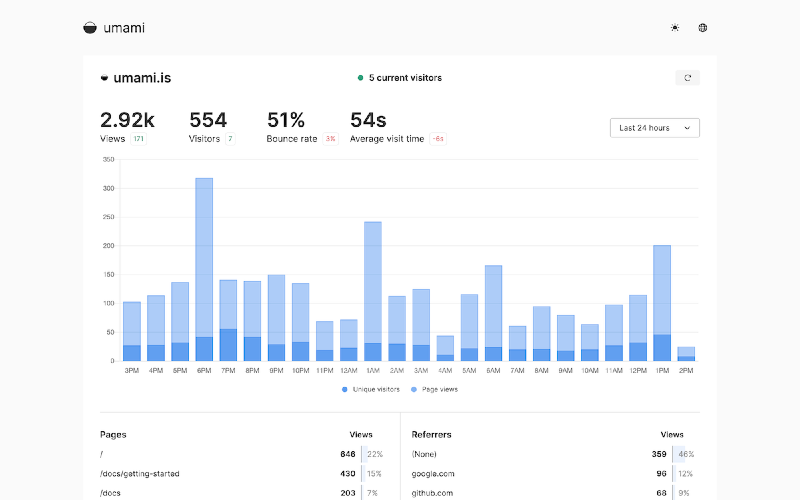800x500 pixels.
Task: Click the umami.is website favicon
Action: [x=104, y=78]
